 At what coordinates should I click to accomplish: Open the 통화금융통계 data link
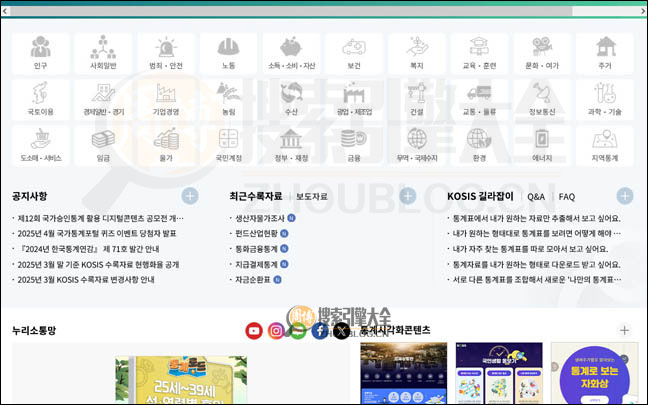coord(257,249)
